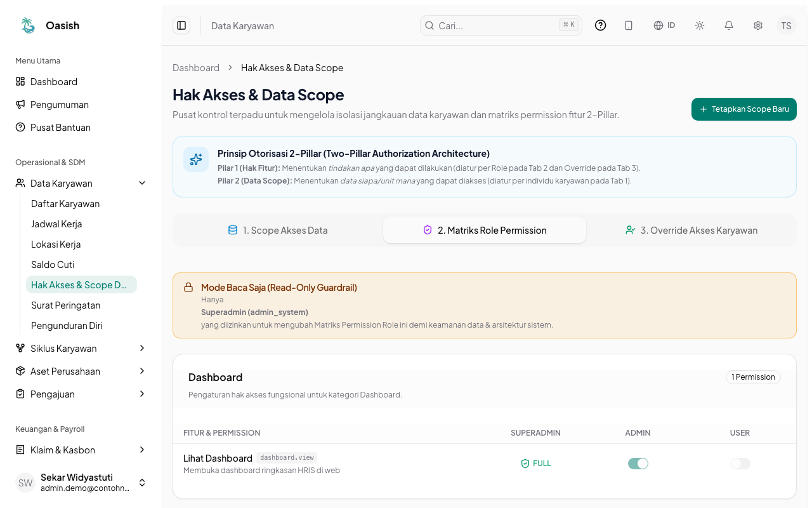Toggle User switch for Lihat Dashboard

tap(740, 464)
